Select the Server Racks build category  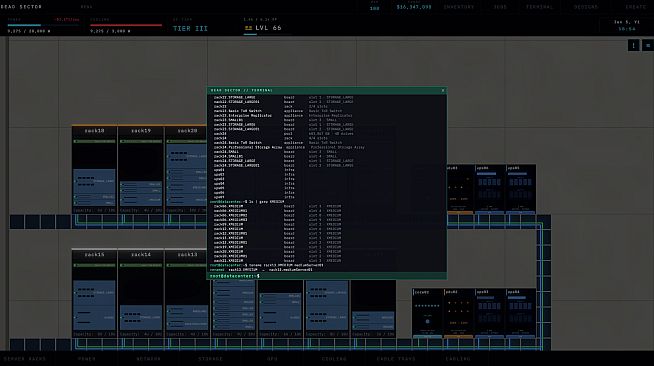(25, 358)
